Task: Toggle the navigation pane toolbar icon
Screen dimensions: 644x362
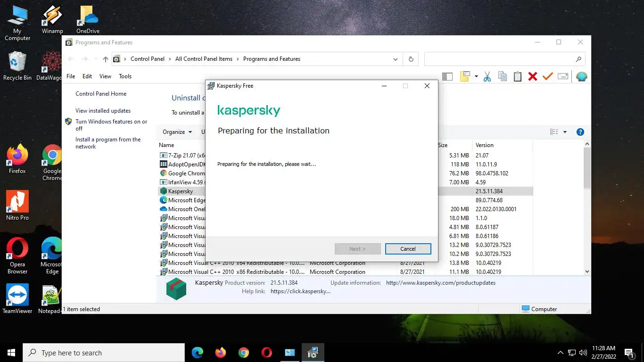Action: pyautogui.click(x=447, y=76)
